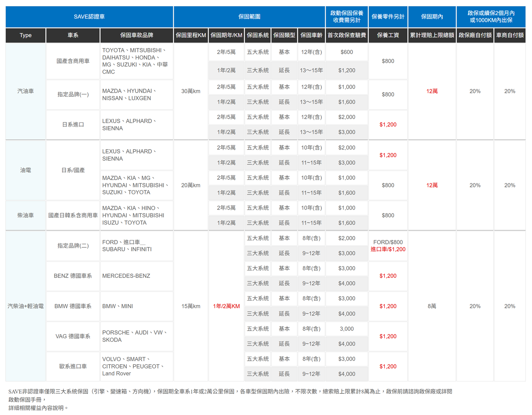Screen dimensions: 532x415
Task: Click the 保固期年/KM column header
Action: pyautogui.click(x=226, y=35)
